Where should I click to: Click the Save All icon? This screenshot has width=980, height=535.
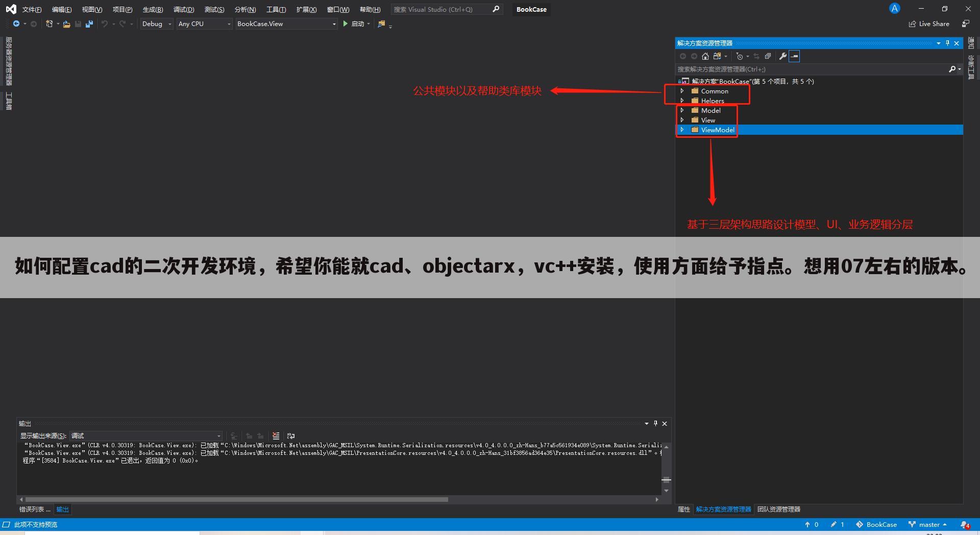pos(89,24)
